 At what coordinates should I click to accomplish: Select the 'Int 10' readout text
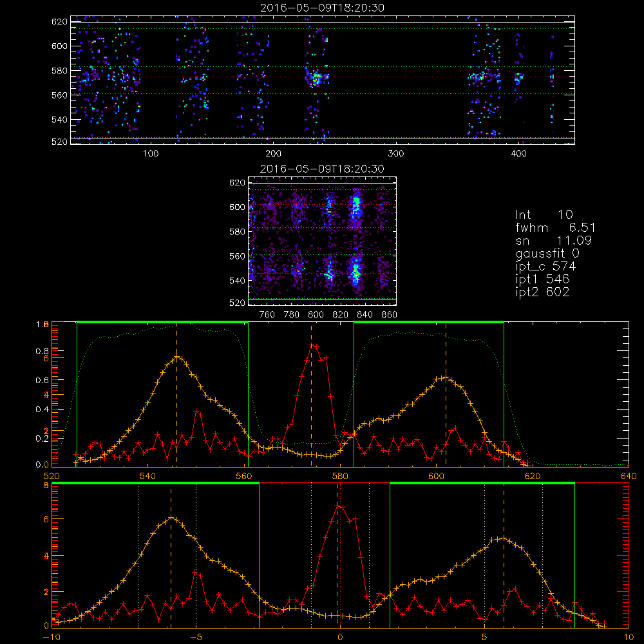pyautogui.click(x=544, y=215)
